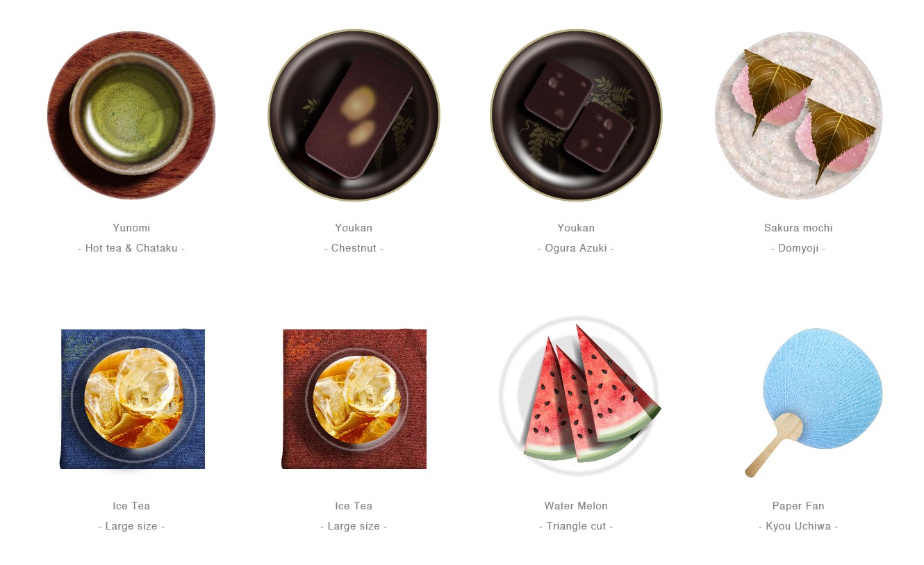Click 'Ice Tea' label under blue coaster

point(131,506)
